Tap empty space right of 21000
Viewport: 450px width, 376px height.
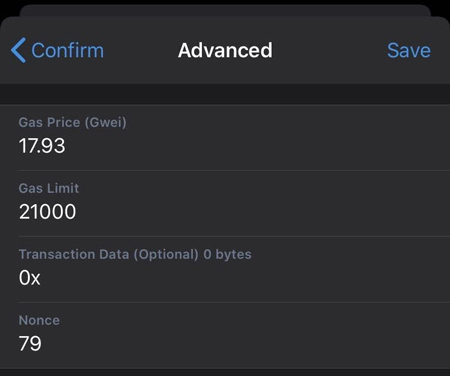click(263, 212)
